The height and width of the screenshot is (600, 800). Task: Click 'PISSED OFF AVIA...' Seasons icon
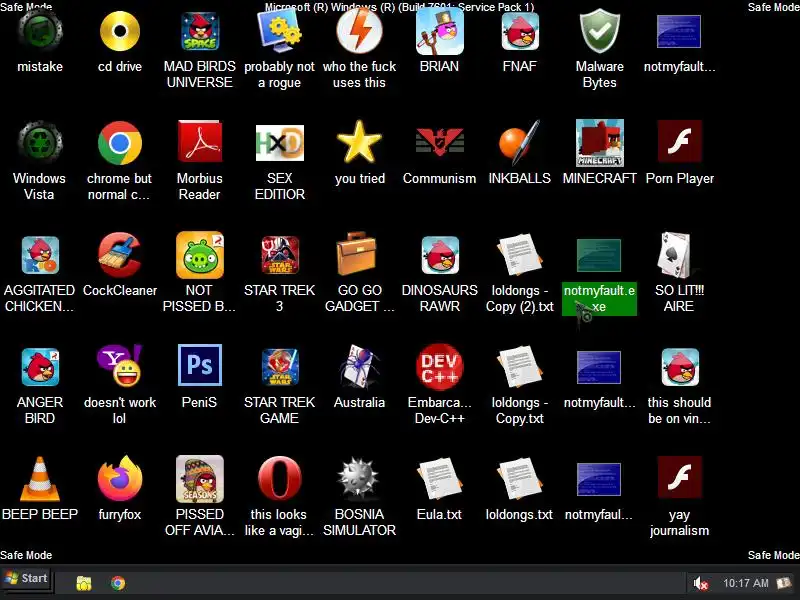click(200, 479)
